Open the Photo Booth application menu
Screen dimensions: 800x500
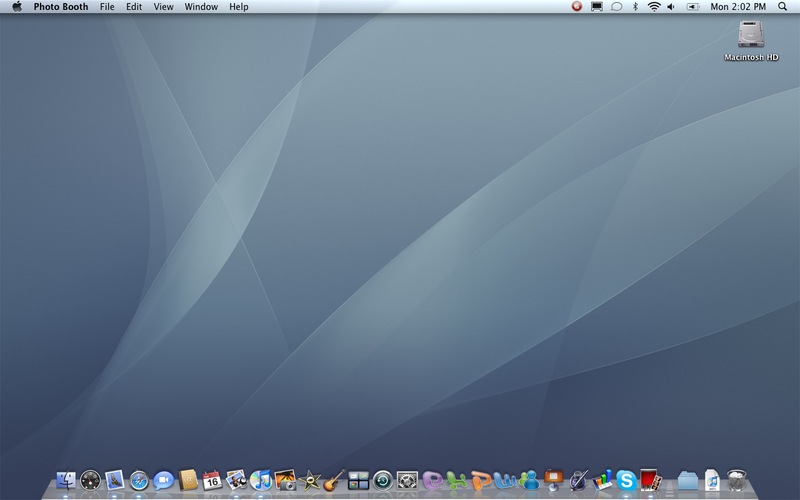tap(61, 7)
